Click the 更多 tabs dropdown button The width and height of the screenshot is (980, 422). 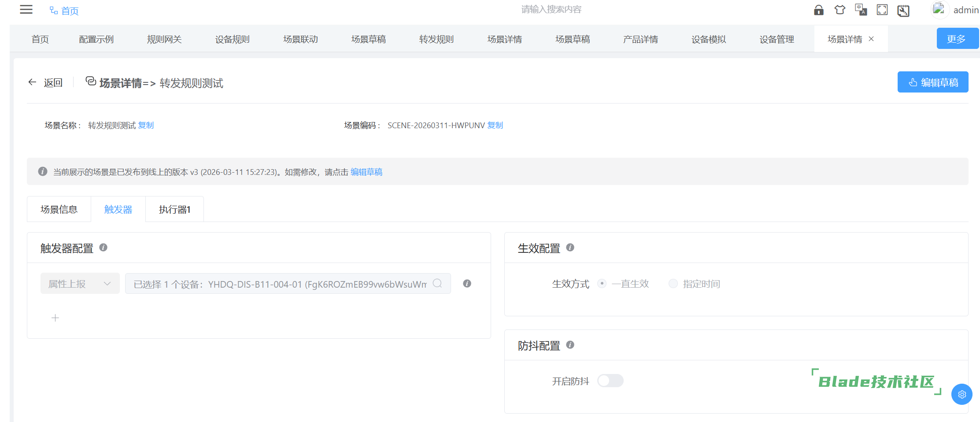click(x=957, y=39)
